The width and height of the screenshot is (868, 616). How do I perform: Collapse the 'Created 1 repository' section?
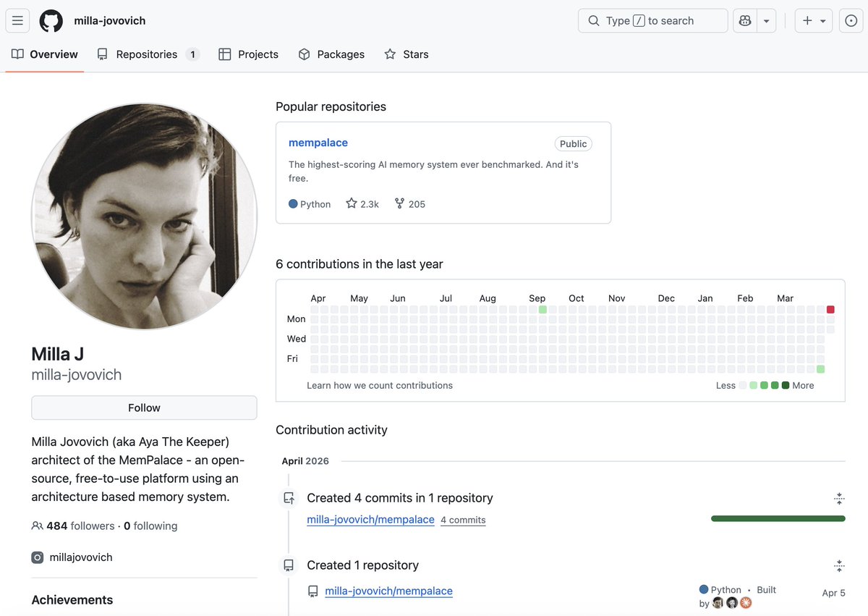(839, 565)
